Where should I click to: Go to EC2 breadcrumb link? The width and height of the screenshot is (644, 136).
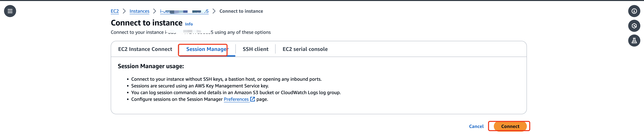coord(115,11)
